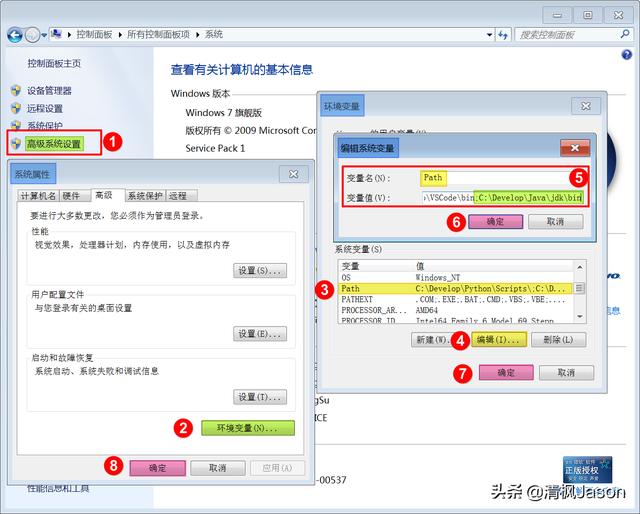This screenshot has width=640, height=514.
Task: Click the 变量值 field with jdk\bin path
Action: (502, 198)
